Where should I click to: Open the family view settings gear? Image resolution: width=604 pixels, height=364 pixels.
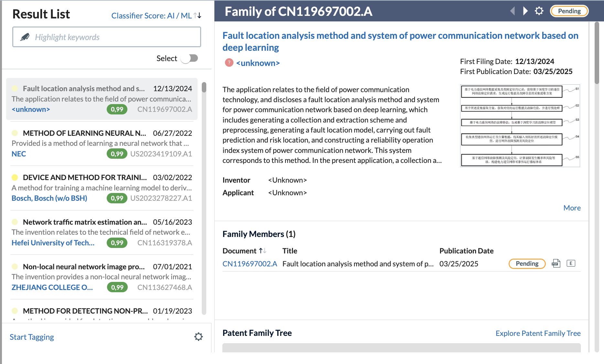coord(539,11)
